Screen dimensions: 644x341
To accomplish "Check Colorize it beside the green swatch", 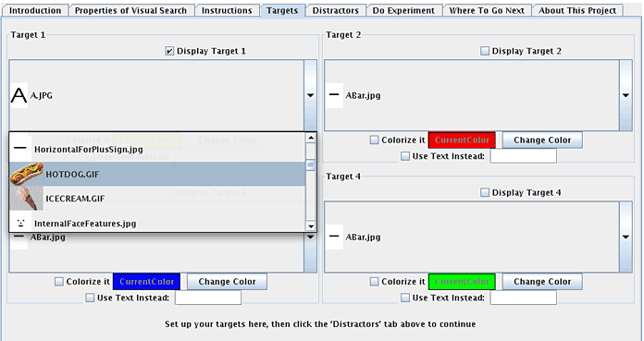I will pos(374,282).
